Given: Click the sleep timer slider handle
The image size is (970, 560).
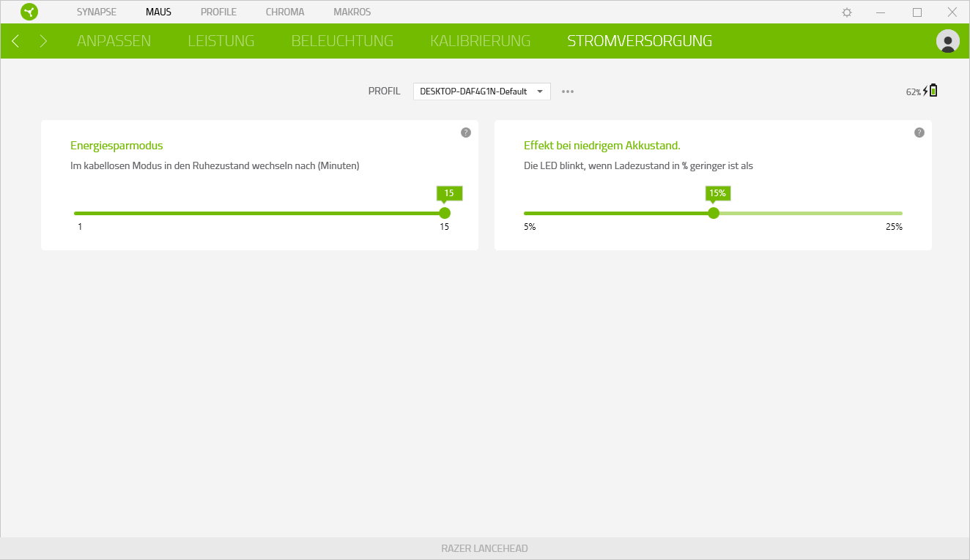Looking at the screenshot, I should pyautogui.click(x=444, y=213).
